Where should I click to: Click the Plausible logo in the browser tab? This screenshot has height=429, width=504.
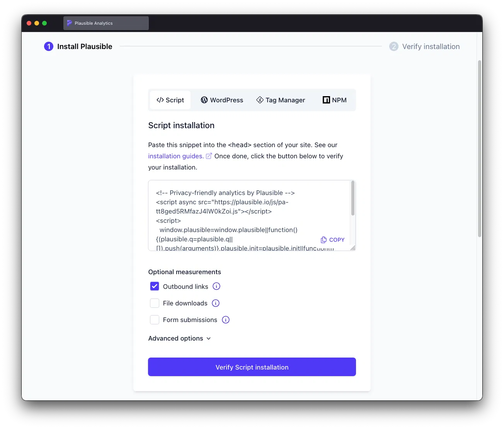70,23
